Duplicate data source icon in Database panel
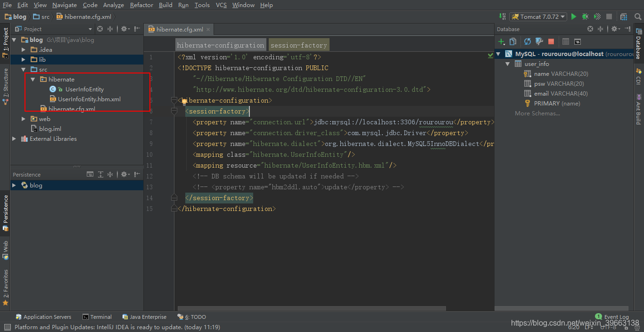Screen dimensions: 644x332 click(x=513, y=42)
